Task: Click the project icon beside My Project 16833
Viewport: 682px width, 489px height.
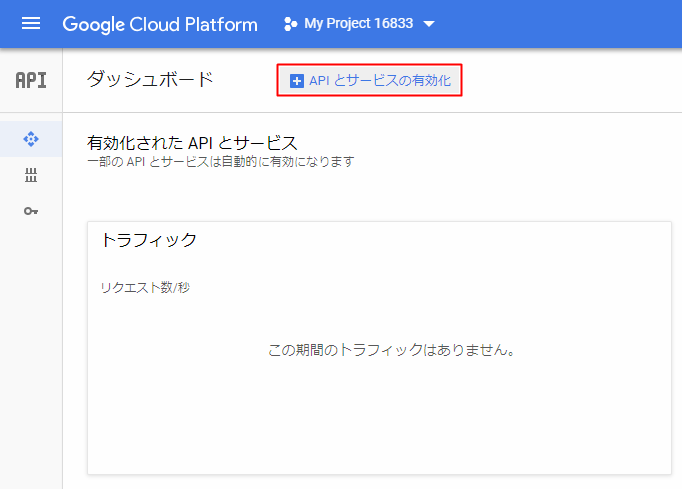Action: point(290,24)
